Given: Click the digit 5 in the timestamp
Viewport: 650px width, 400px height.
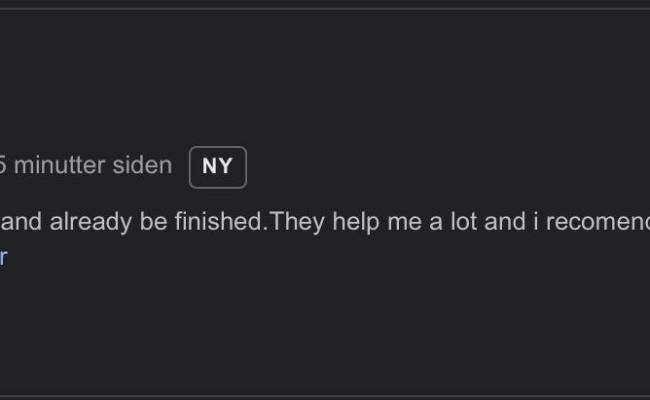Looking at the screenshot, I should tap(3, 166).
